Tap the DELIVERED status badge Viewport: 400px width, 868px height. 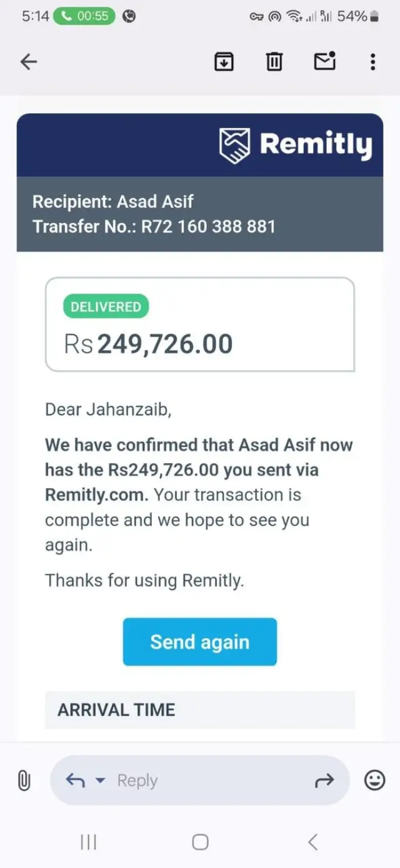coord(106,307)
